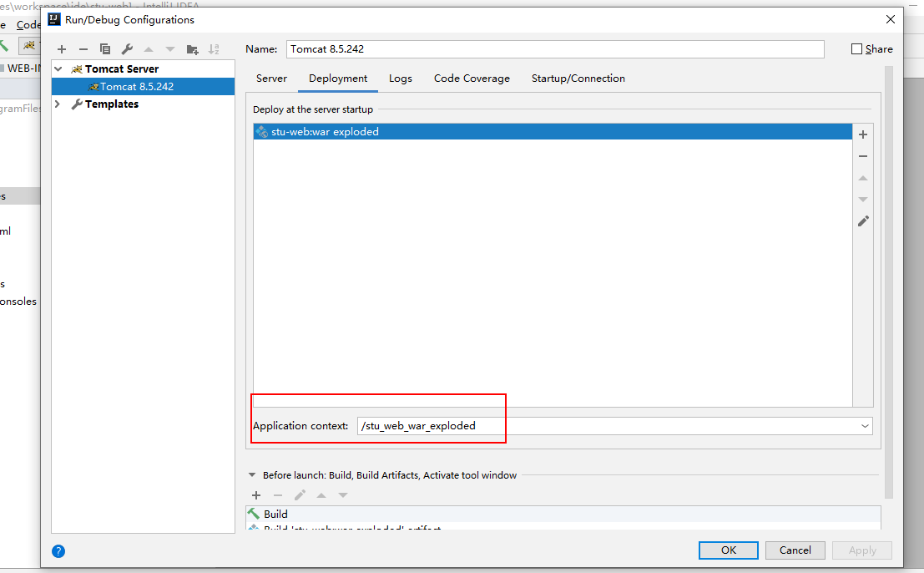Move Before launch task up
The width and height of the screenshot is (924, 573).
pos(321,495)
